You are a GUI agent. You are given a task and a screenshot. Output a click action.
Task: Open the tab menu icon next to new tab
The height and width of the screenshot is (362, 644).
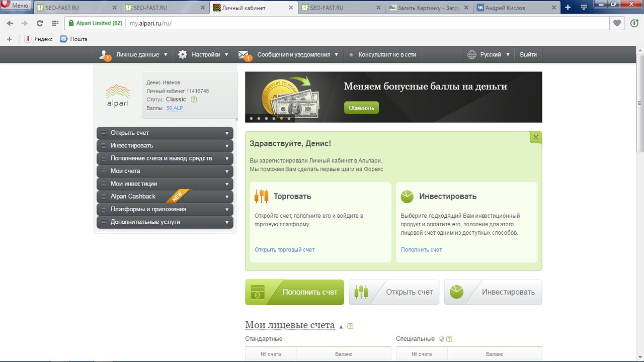pyautogui.click(x=584, y=8)
